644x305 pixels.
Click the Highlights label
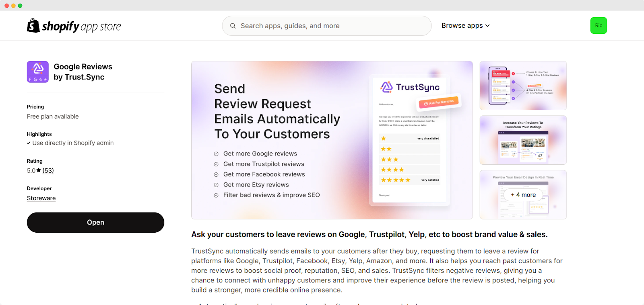pyautogui.click(x=39, y=134)
